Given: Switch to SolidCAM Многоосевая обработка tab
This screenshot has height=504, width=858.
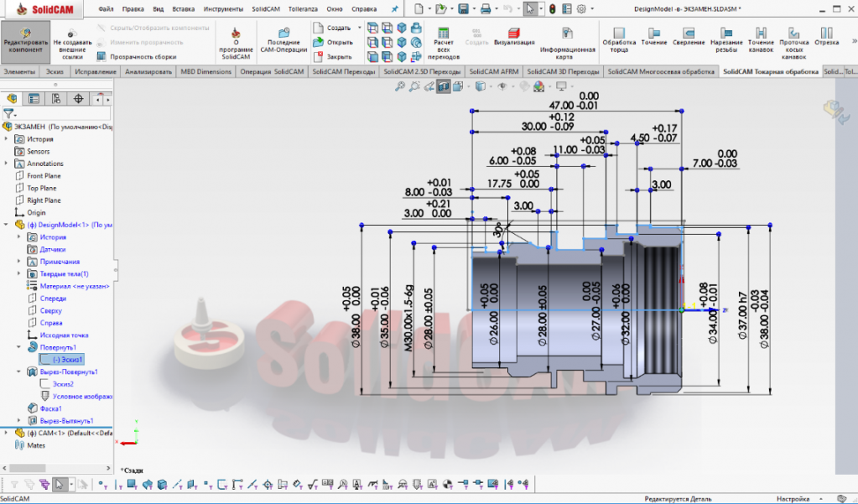Looking at the screenshot, I should tap(660, 71).
